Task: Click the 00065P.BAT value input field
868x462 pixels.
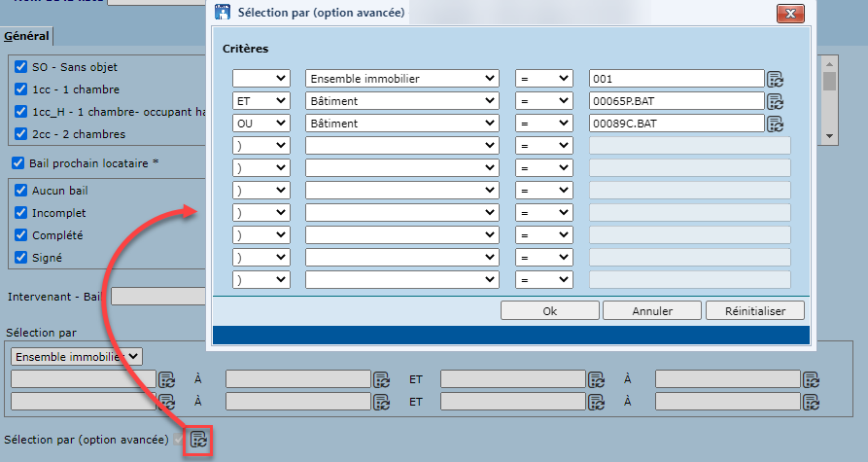Action: click(x=676, y=101)
